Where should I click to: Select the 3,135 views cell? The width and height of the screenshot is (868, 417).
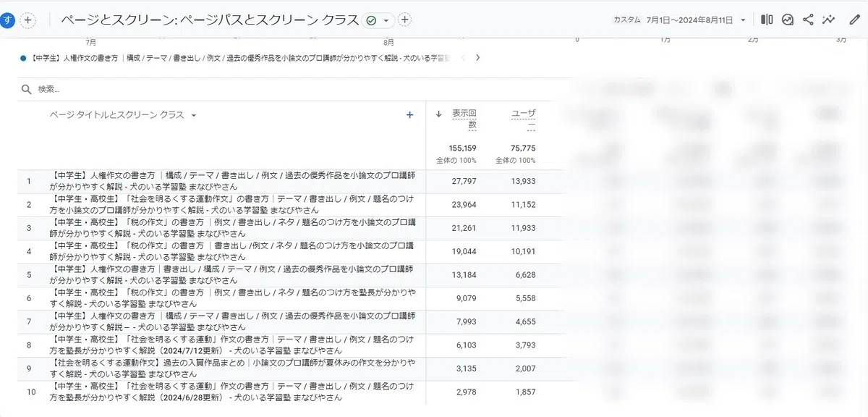coord(467,368)
